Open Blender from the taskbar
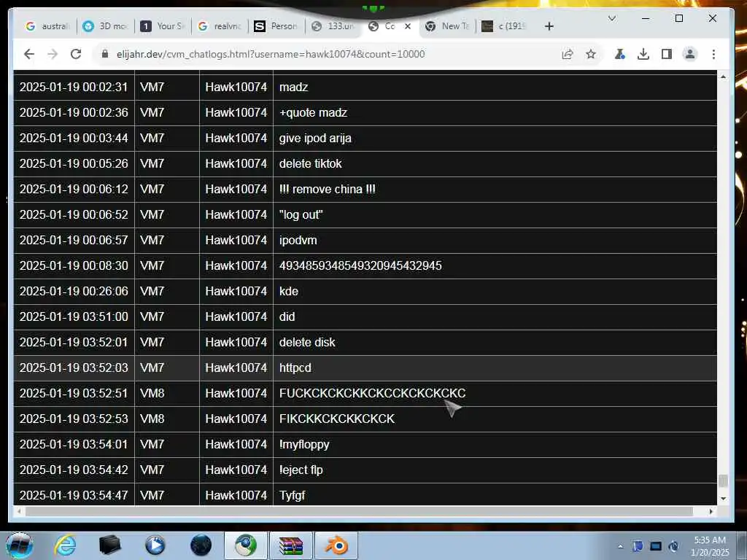This screenshot has height=560, width=747. click(336, 545)
